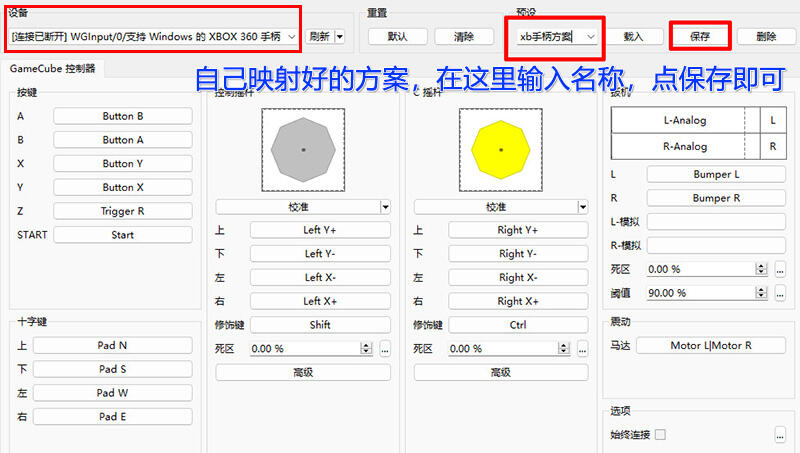Click the Right X- mapping button
The image size is (800, 453).
518,278
